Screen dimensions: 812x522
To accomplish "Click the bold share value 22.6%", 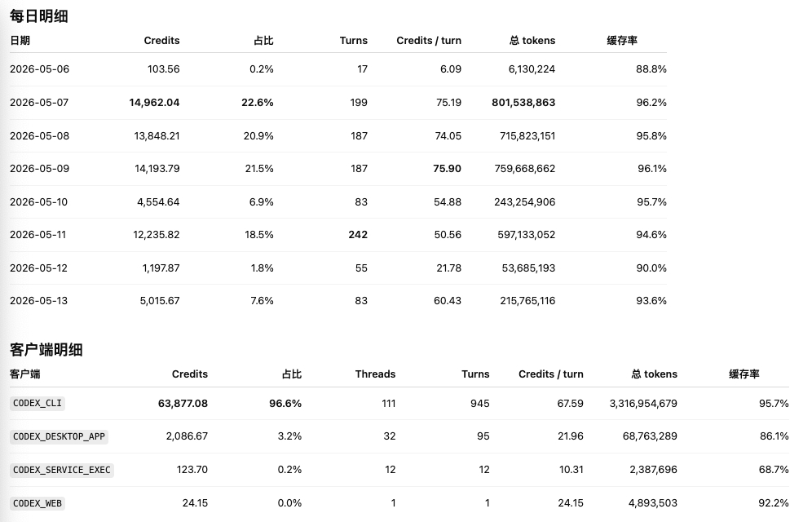I will pos(258,103).
